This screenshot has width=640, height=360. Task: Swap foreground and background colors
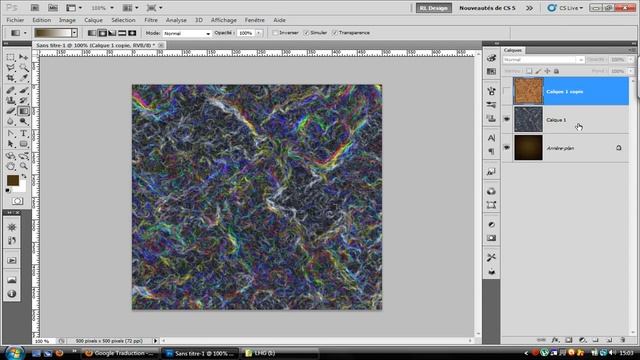coord(24,176)
